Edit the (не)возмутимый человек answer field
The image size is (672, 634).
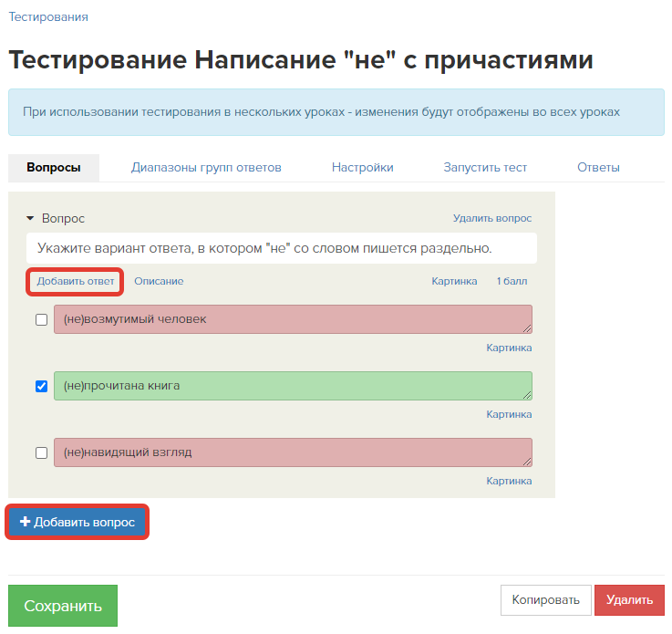(x=293, y=319)
